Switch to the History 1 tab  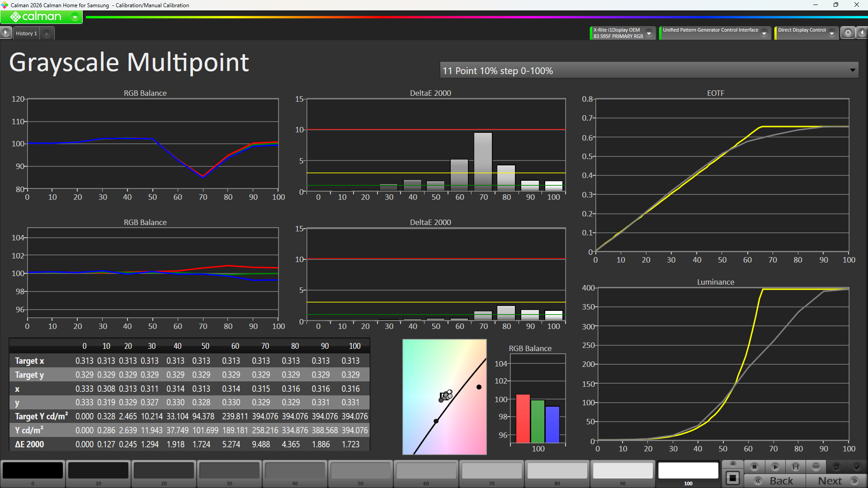pos(26,33)
